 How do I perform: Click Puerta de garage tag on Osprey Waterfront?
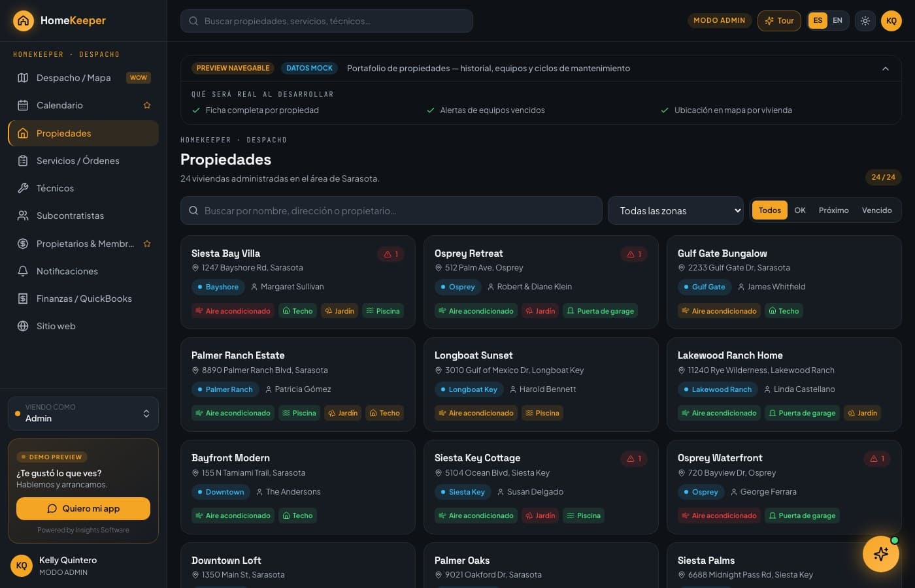coord(802,515)
